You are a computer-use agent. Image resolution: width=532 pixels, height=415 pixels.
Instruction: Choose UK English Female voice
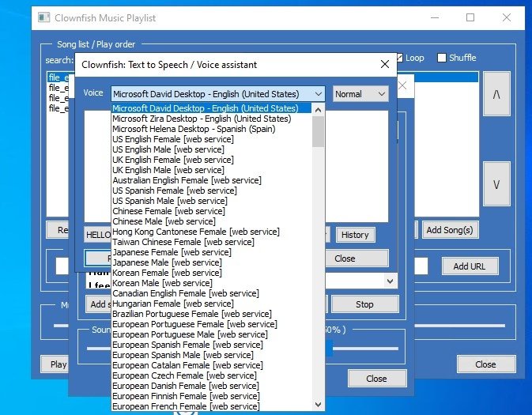[211, 160]
